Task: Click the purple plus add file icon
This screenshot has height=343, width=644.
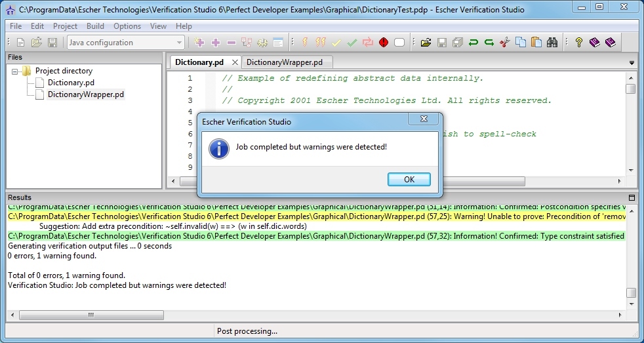Action: click(216, 43)
